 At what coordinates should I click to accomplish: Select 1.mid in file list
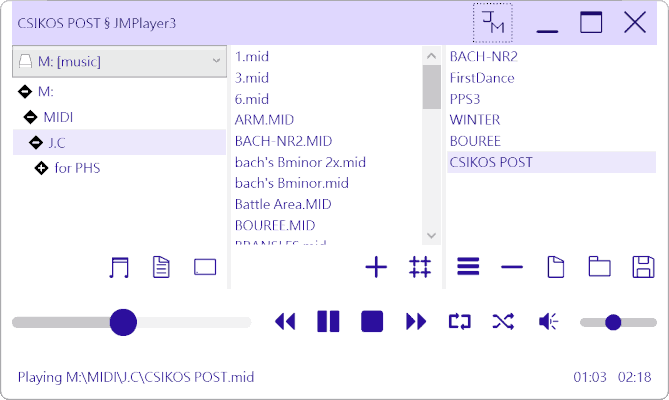(252, 56)
